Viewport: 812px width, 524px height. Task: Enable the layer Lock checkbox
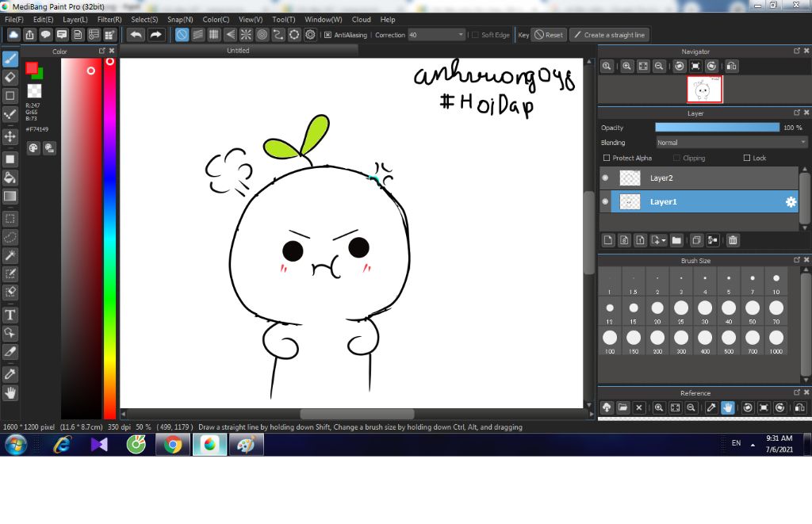pyautogui.click(x=747, y=158)
